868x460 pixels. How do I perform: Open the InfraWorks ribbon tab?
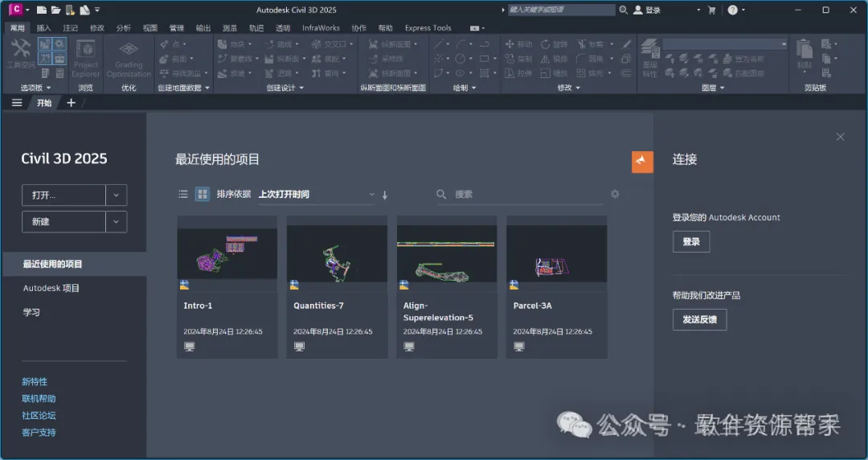[321, 27]
